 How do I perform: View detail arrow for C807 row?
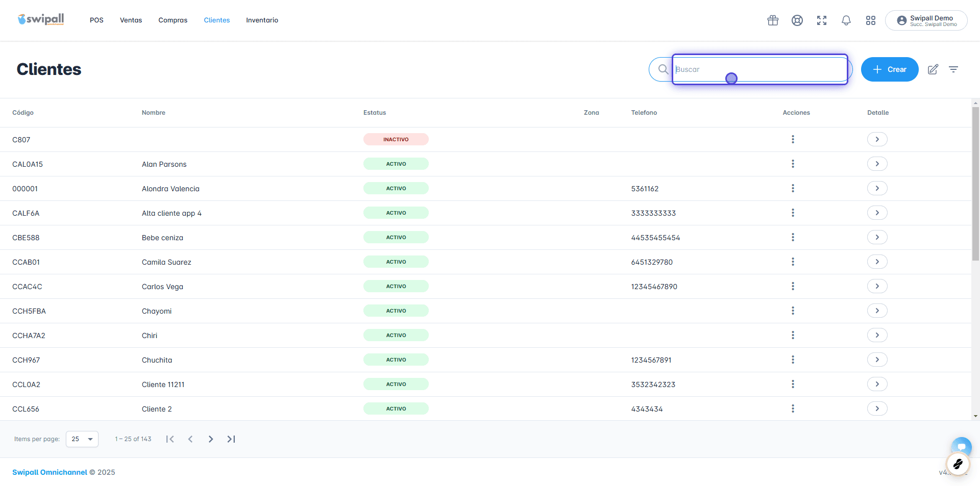click(x=877, y=139)
